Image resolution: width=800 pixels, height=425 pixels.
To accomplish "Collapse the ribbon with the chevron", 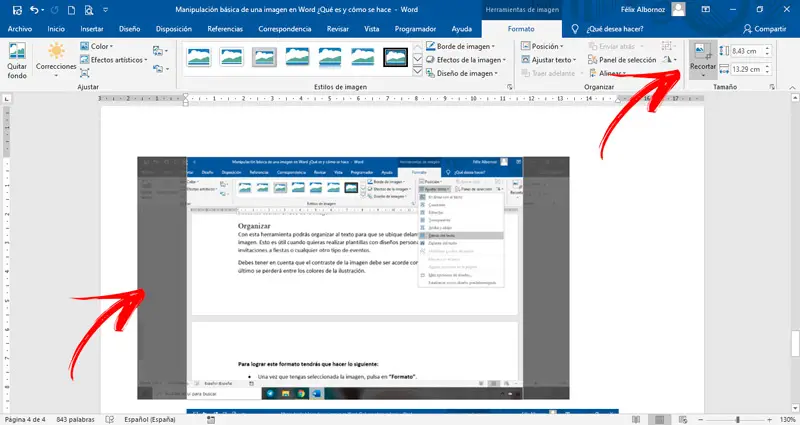I will coord(792,87).
